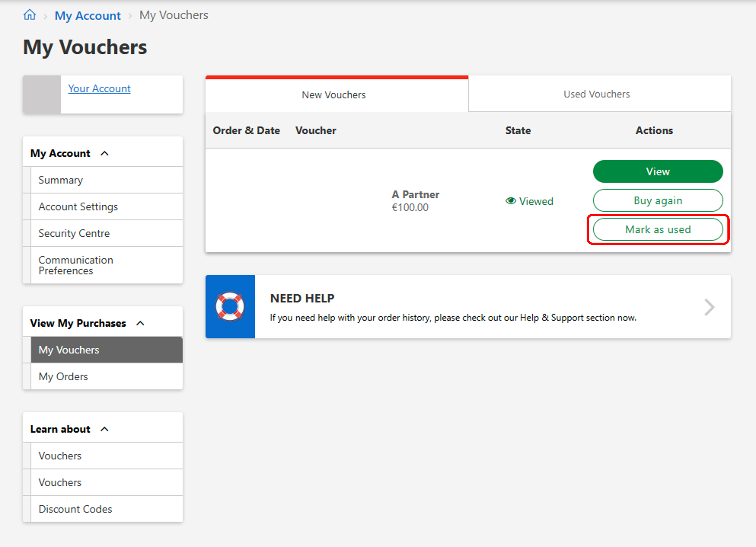756x547 pixels.
Task: Click the A Partner voucher name
Action: pyautogui.click(x=415, y=195)
